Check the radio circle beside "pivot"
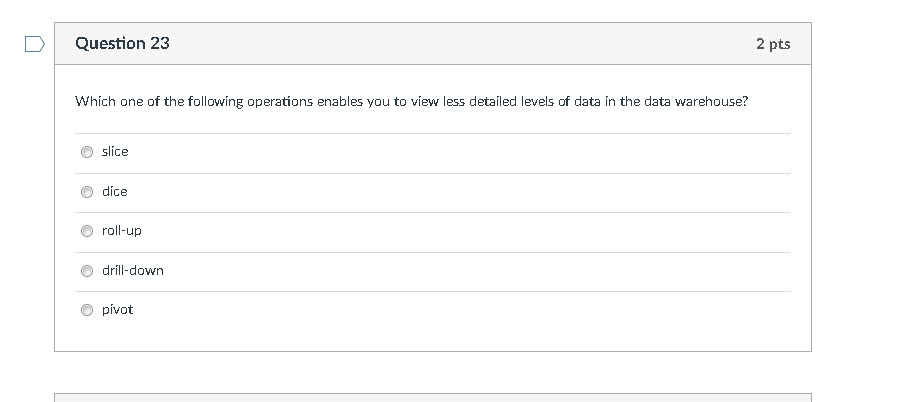Viewport: 918px width, 402px height. pos(87,310)
